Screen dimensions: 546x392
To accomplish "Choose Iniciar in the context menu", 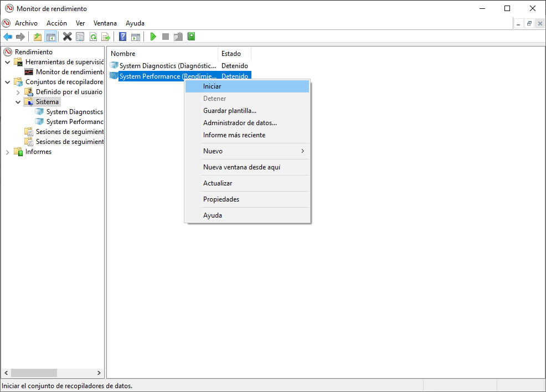I will (x=247, y=86).
